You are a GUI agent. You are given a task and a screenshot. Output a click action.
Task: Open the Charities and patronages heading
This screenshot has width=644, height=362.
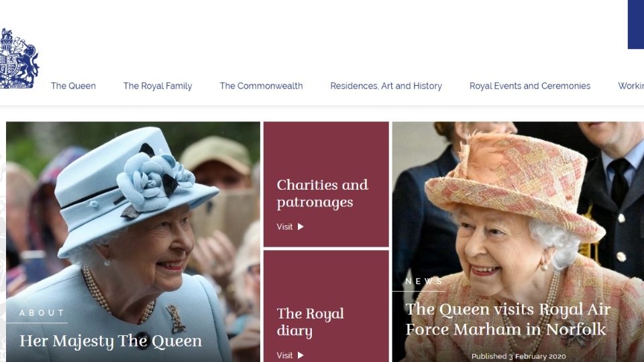(323, 193)
